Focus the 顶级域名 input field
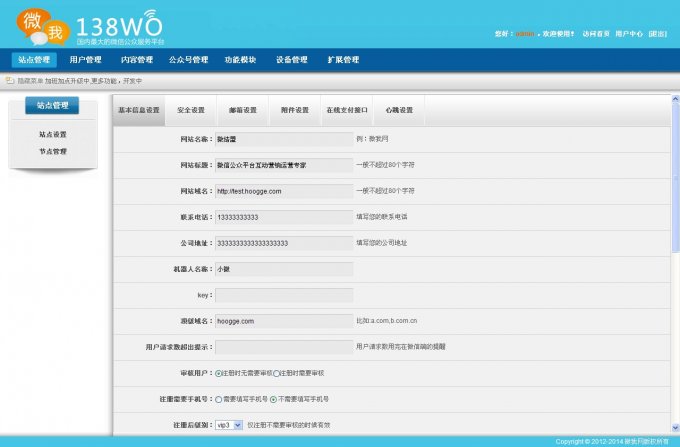Viewport: 680px width, 447px height. (x=284, y=321)
